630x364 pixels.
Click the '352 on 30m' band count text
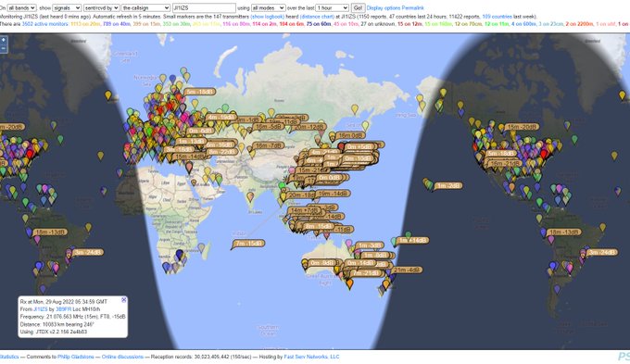pos(176,24)
